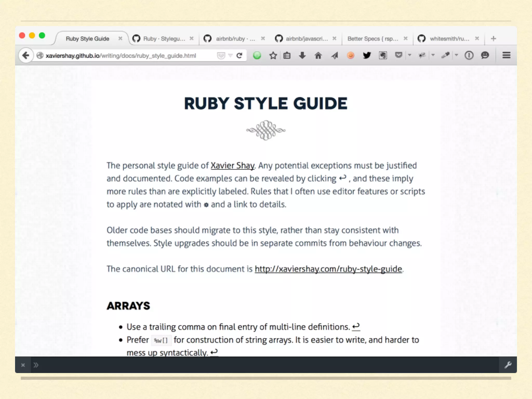Select the eyedropper color picker icon
532x399 pixels.
click(x=445, y=55)
